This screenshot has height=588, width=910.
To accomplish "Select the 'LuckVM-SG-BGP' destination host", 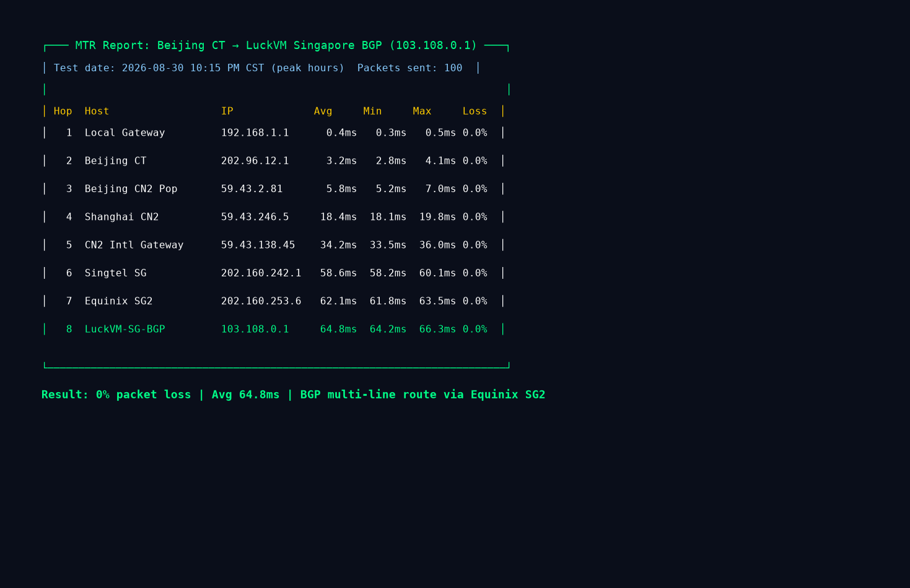I will 125,330.
